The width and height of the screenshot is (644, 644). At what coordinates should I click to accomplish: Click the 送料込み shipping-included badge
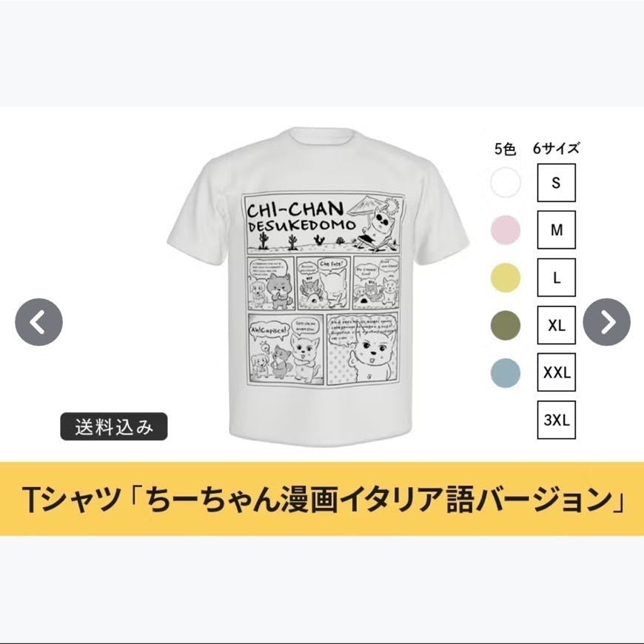click(x=114, y=426)
